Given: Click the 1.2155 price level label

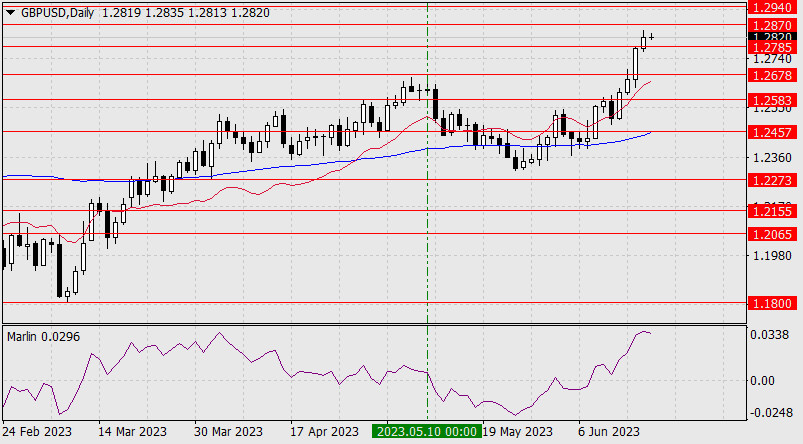Looking at the screenshot, I should coord(772,212).
